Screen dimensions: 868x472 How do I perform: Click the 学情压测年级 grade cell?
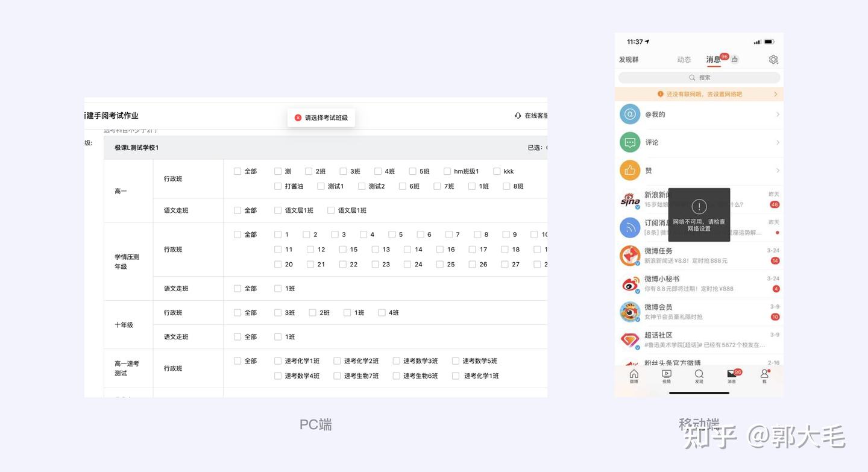[x=127, y=262]
